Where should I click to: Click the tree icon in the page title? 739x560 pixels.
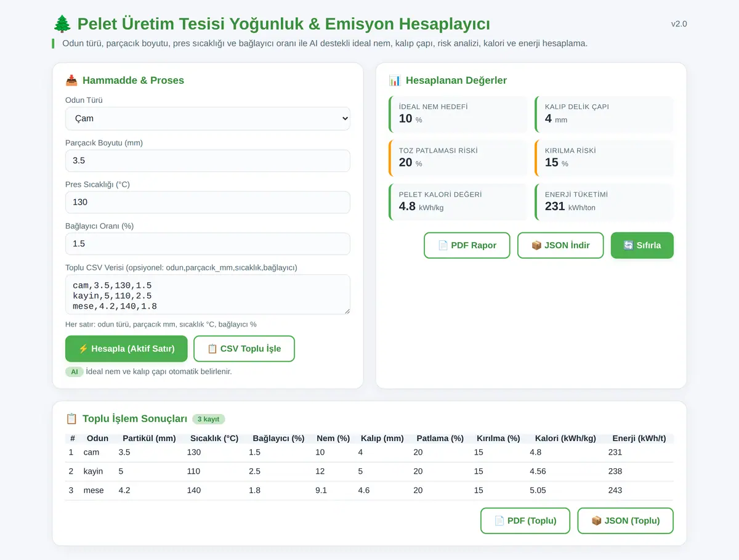(x=62, y=24)
